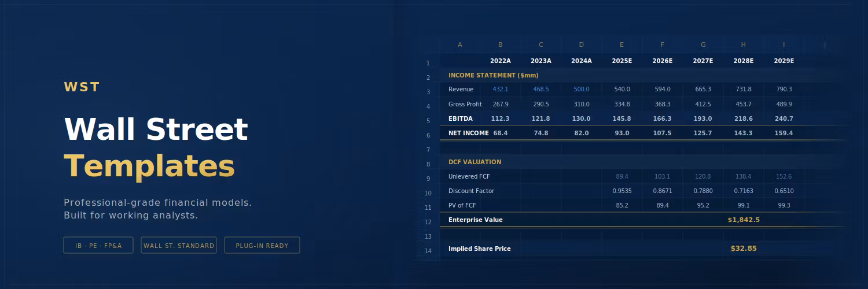Click the Unlevered FCF row label

pos(469,176)
